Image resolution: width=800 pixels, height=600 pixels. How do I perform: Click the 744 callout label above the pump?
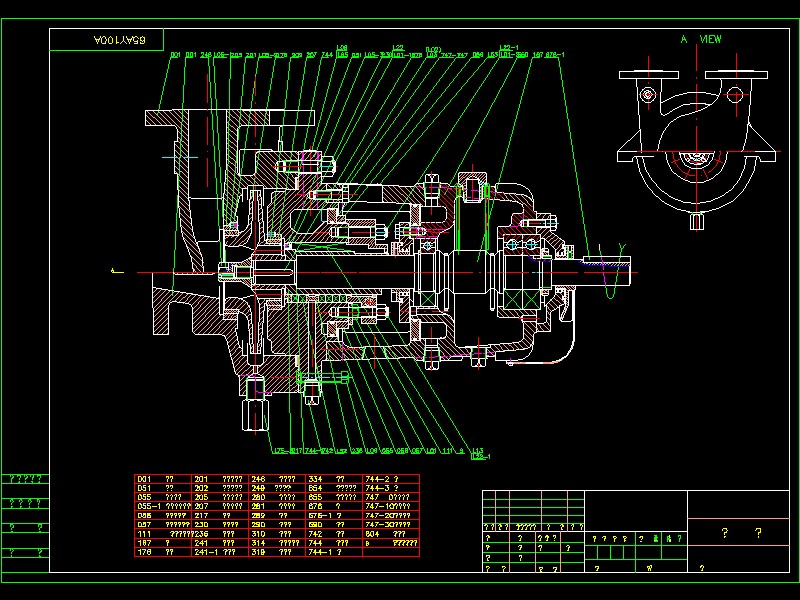(x=327, y=55)
